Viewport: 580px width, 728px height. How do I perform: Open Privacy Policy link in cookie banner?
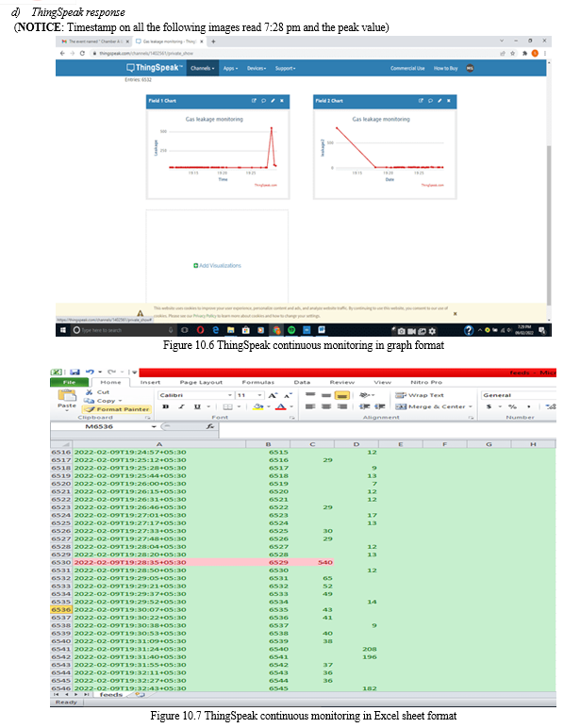coord(205,316)
